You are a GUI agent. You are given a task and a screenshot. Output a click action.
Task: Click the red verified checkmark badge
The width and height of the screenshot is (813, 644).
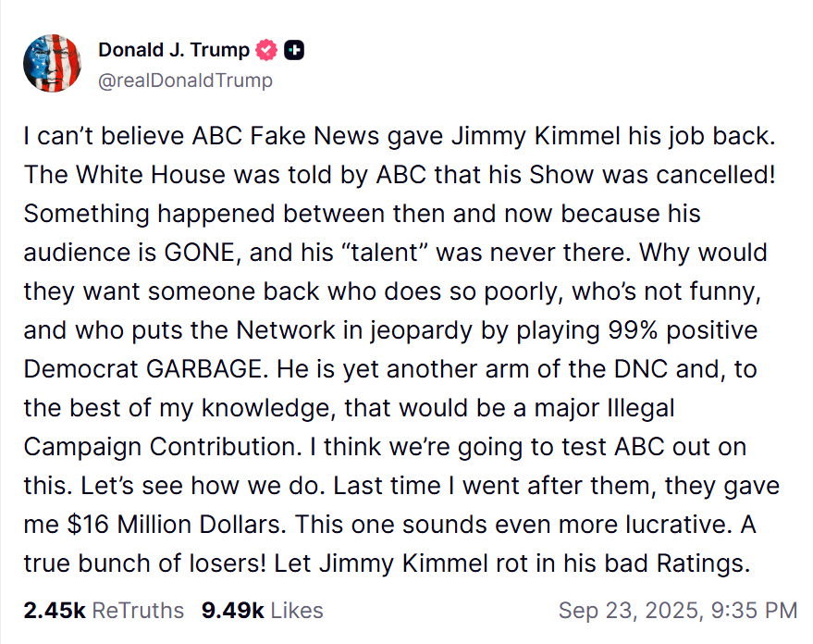coord(266,50)
